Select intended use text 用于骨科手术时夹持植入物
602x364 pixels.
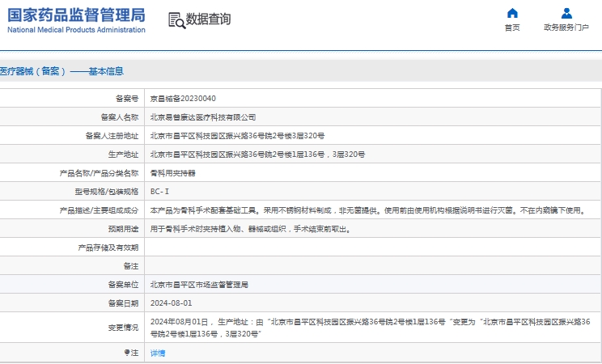pos(250,229)
